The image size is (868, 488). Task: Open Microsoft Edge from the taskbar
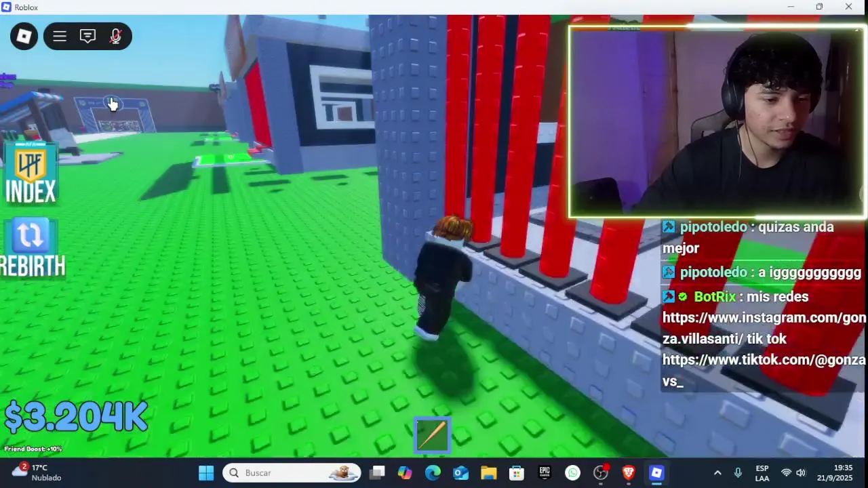point(433,472)
